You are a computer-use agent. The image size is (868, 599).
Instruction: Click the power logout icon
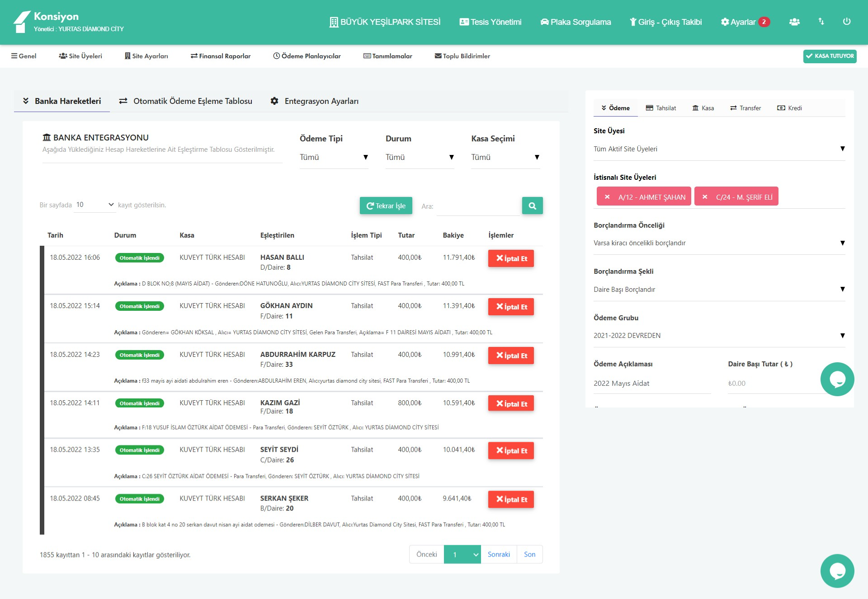coord(846,22)
